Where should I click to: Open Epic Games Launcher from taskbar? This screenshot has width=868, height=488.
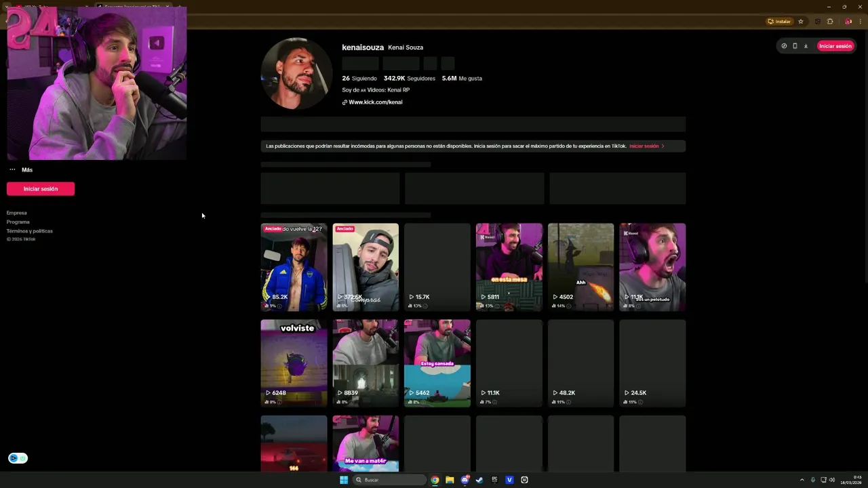pyautogui.click(x=494, y=480)
